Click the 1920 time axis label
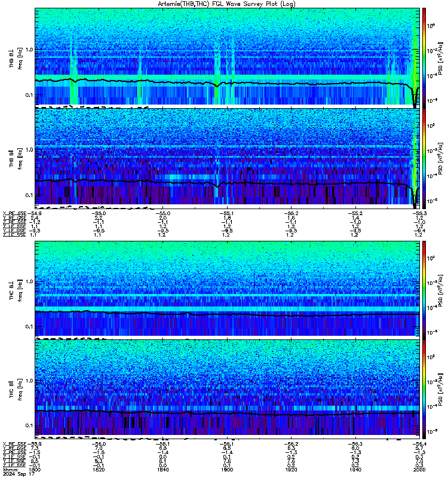Viewport: 448px width, 478px height. [291, 470]
